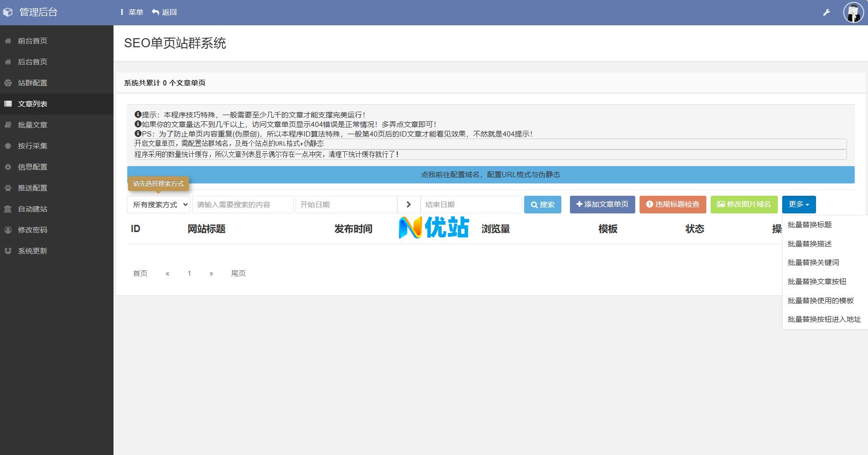Click the arrow between date fields

pyautogui.click(x=409, y=204)
